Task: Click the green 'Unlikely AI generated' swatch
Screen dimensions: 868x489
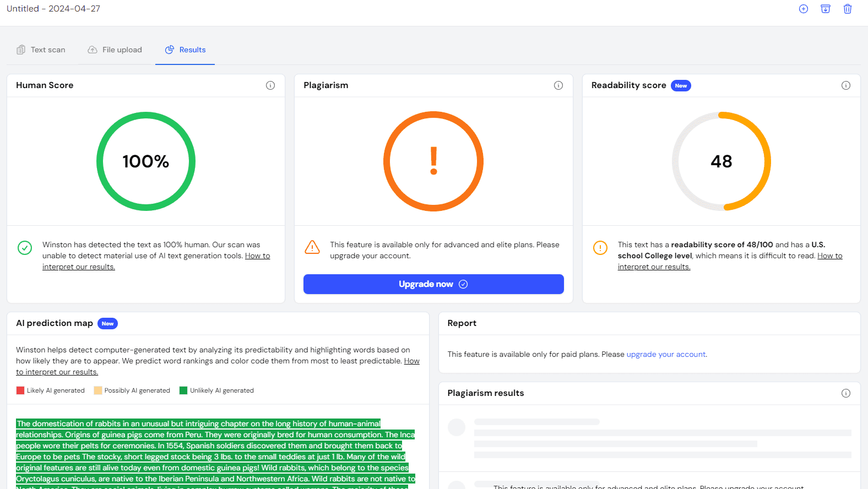Action: point(183,390)
